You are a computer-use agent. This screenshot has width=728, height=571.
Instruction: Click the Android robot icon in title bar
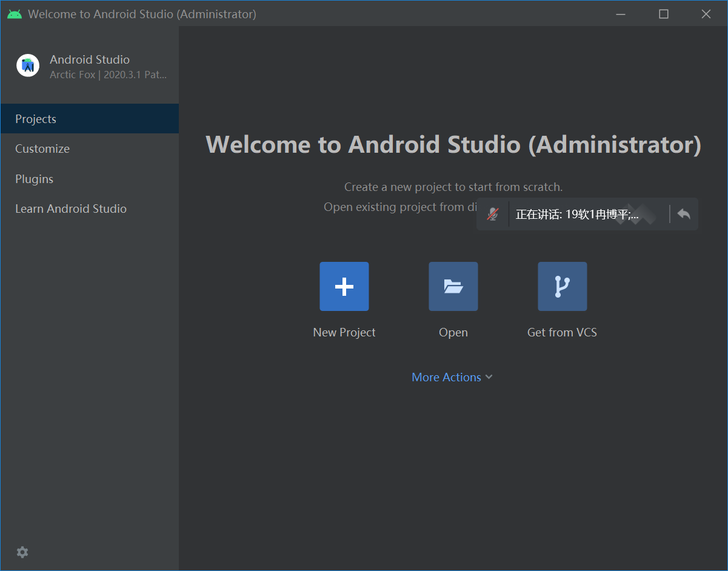pyautogui.click(x=15, y=14)
